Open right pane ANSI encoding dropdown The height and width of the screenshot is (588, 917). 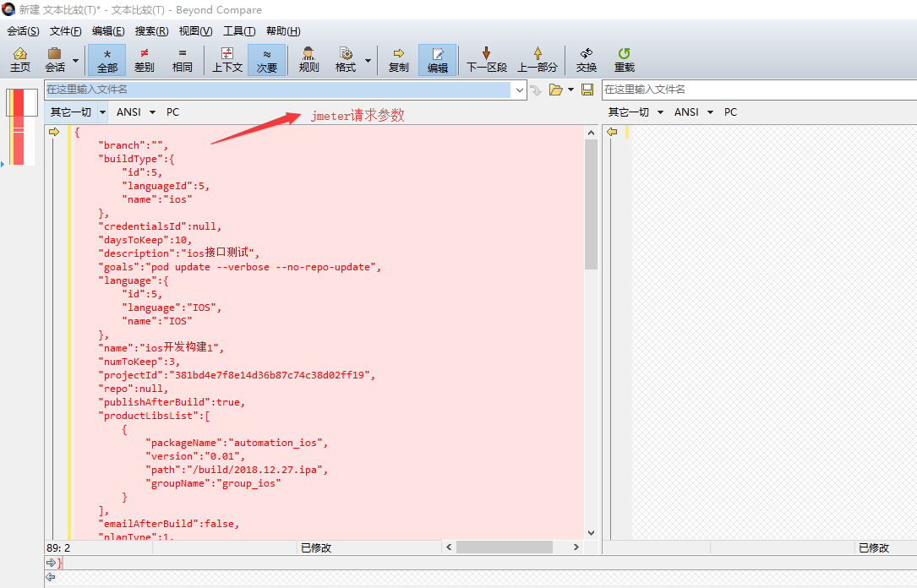tap(694, 112)
